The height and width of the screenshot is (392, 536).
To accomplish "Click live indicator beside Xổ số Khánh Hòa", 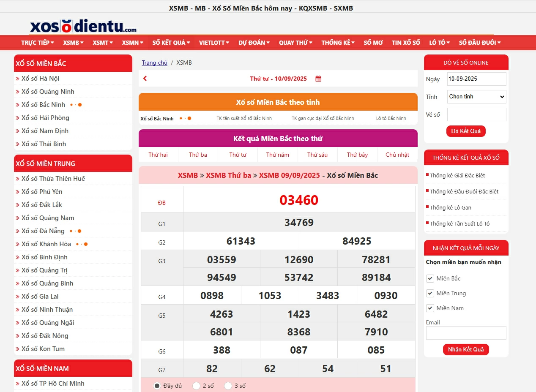I will tap(82, 244).
